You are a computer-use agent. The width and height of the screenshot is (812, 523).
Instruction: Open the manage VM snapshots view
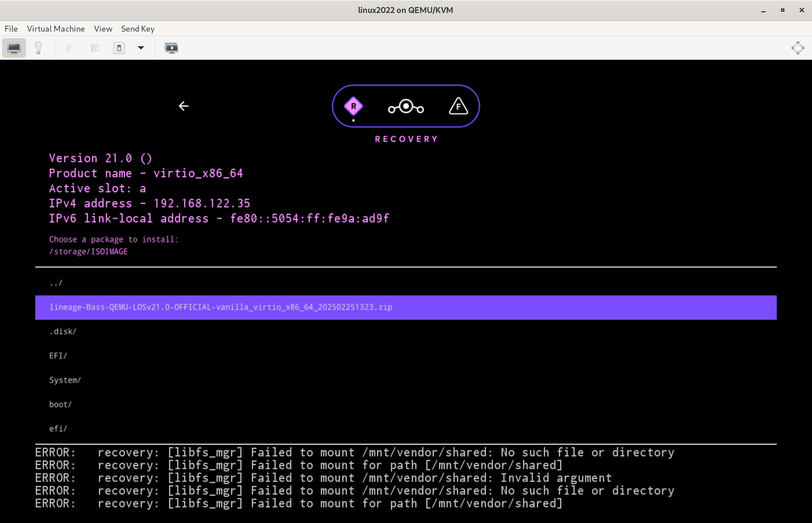[x=171, y=48]
